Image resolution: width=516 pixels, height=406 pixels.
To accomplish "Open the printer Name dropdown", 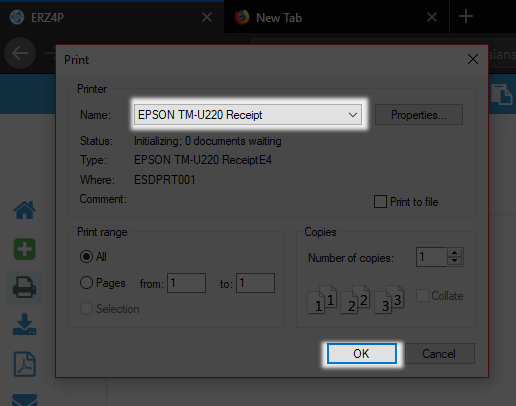I will (x=248, y=115).
